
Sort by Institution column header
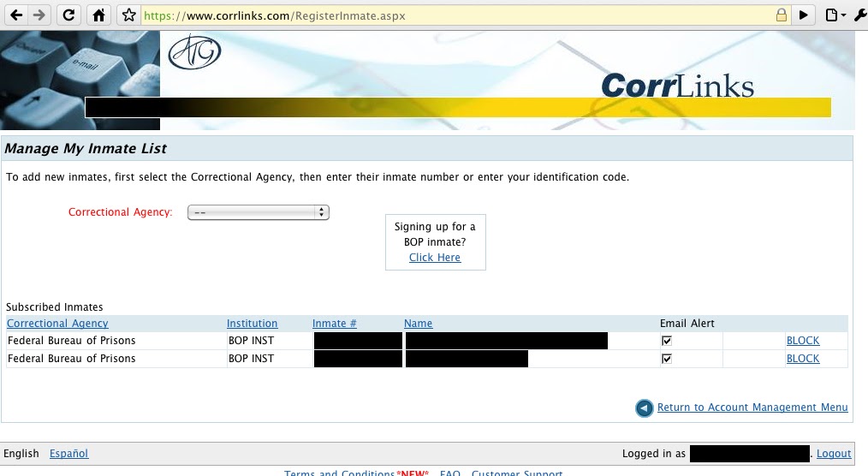click(x=252, y=324)
